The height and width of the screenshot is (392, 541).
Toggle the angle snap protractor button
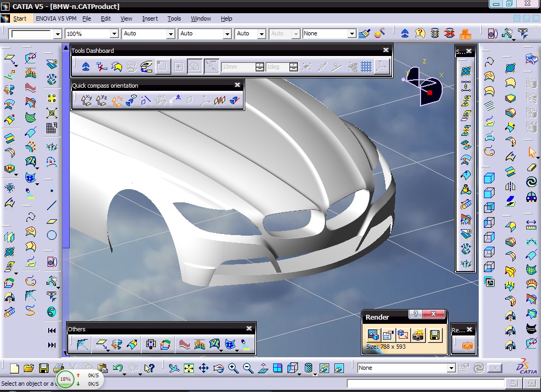click(x=194, y=66)
